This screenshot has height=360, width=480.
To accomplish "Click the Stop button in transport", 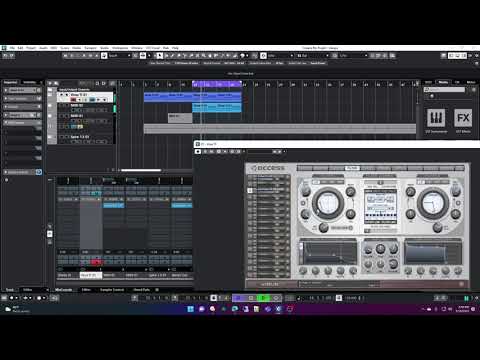I will (x=251, y=298).
